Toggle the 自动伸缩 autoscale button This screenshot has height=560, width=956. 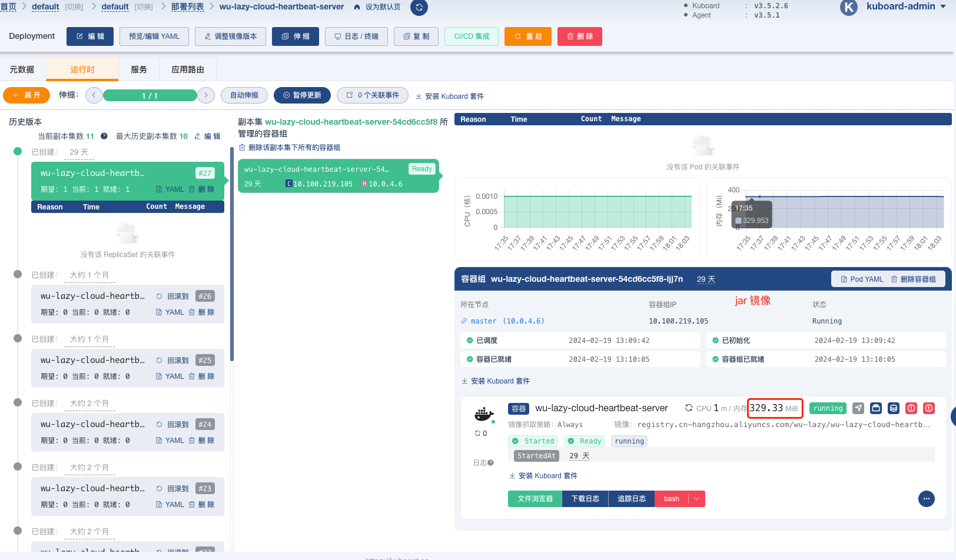[244, 95]
